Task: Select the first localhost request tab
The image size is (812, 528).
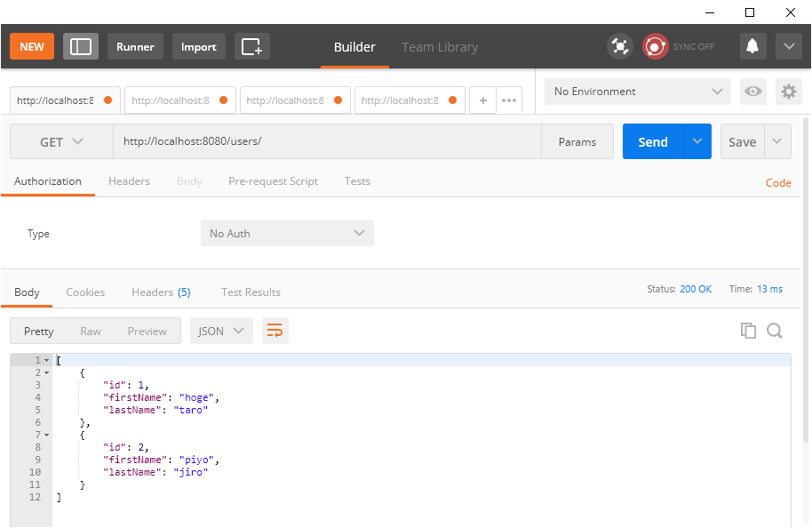Action: [x=65, y=100]
